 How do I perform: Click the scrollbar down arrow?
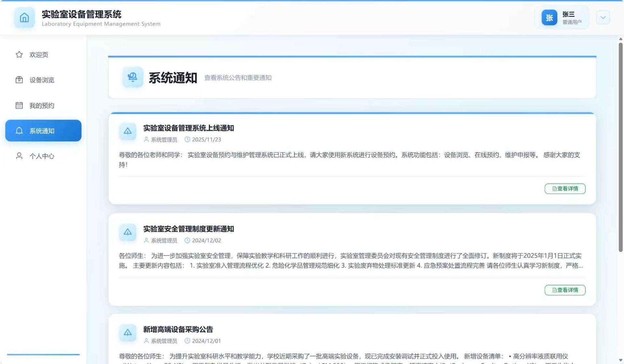point(620,360)
